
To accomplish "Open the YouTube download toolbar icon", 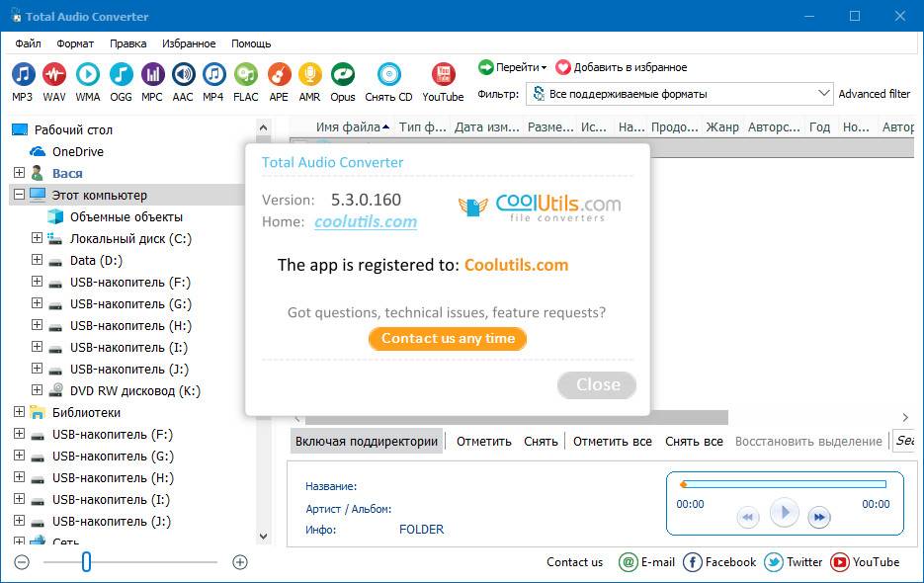I will 443,75.
